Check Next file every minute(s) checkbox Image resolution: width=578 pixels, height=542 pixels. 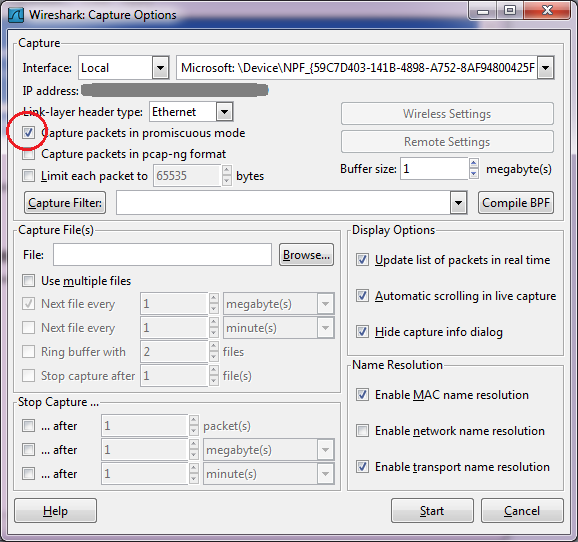pyautogui.click(x=28, y=328)
